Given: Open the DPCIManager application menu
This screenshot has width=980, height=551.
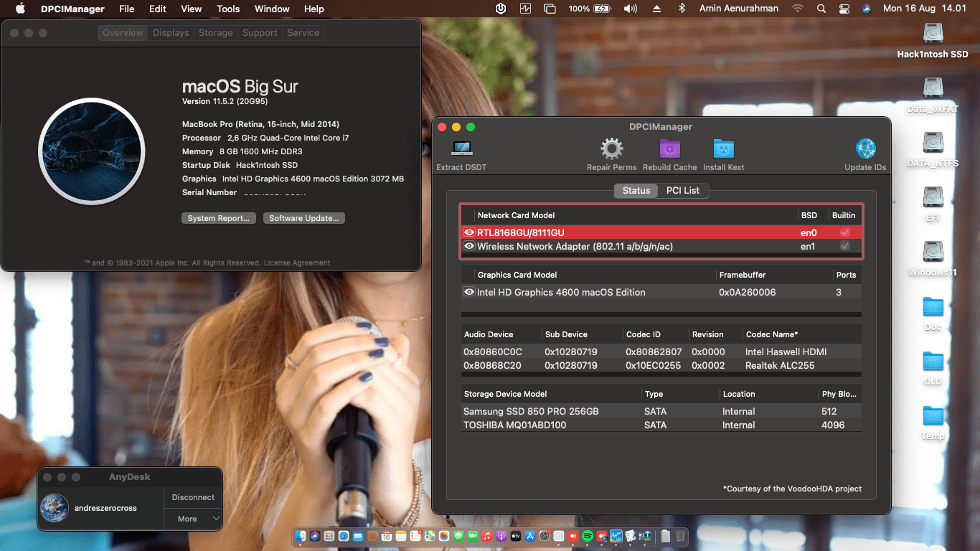Looking at the screenshot, I should 72,9.
